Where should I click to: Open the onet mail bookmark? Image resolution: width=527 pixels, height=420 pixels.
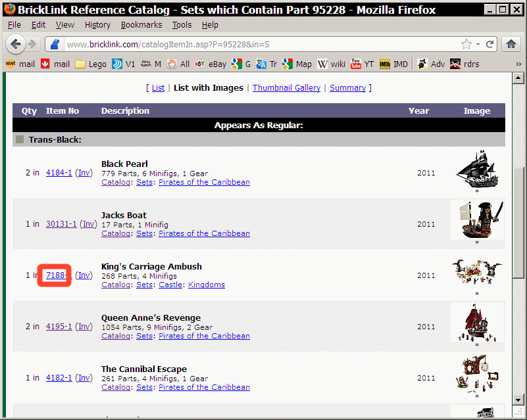pyautogui.click(x=20, y=64)
